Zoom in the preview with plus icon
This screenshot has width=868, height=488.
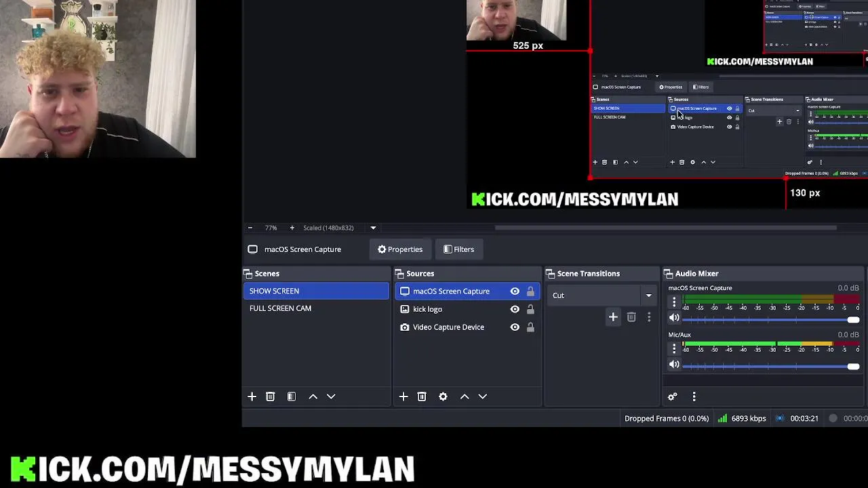(292, 228)
